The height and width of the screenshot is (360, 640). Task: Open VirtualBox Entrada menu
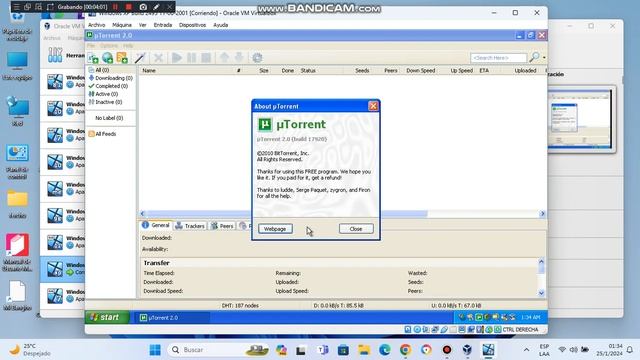tap(163, 25)
